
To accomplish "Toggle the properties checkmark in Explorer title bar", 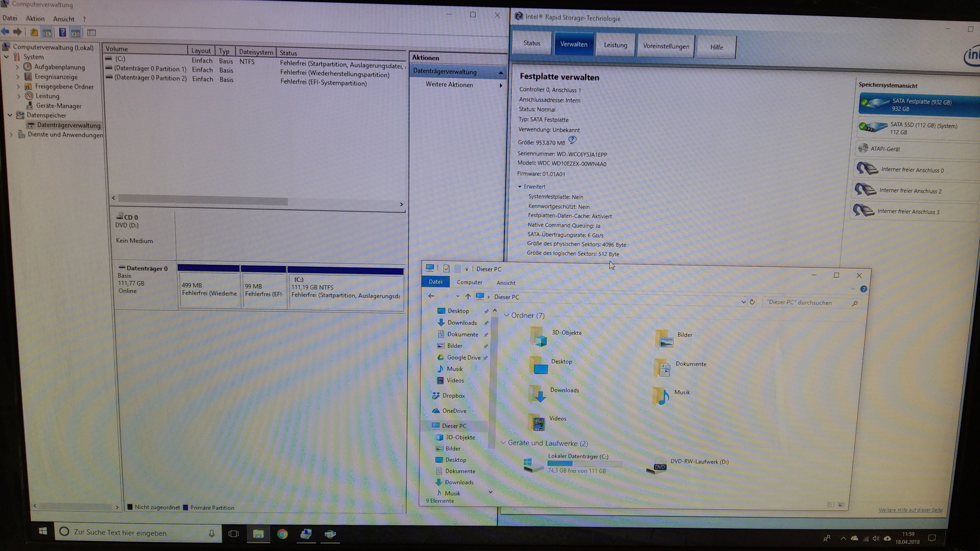I will point(446,269).
